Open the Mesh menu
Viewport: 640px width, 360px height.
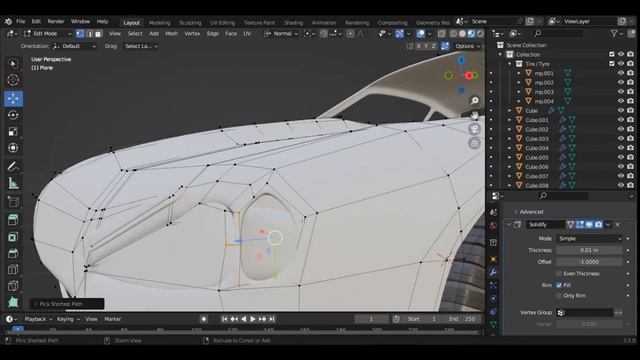pos(171,34)
